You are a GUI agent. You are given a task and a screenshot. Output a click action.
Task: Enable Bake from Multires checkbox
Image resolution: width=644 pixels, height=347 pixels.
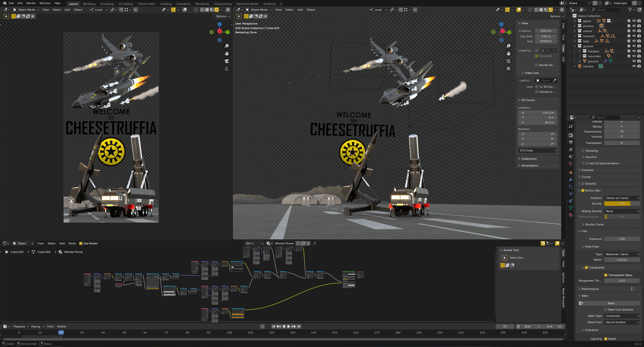[606, 310]
